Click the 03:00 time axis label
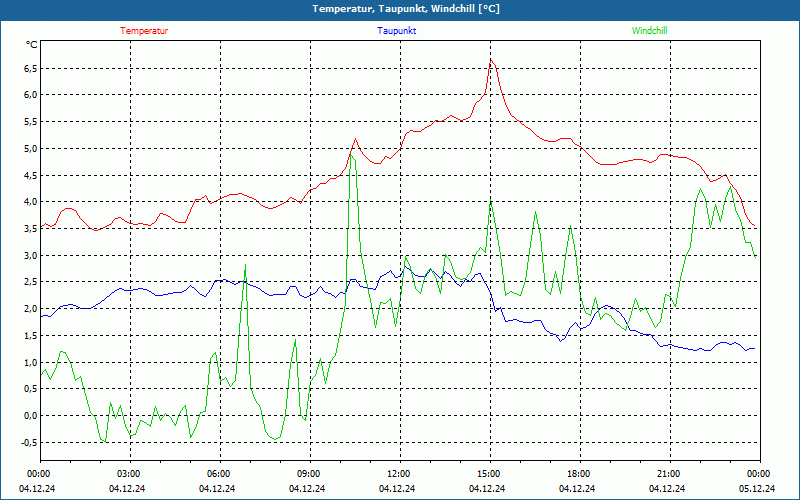Screen dimensions: 800x500 (128, 474)
